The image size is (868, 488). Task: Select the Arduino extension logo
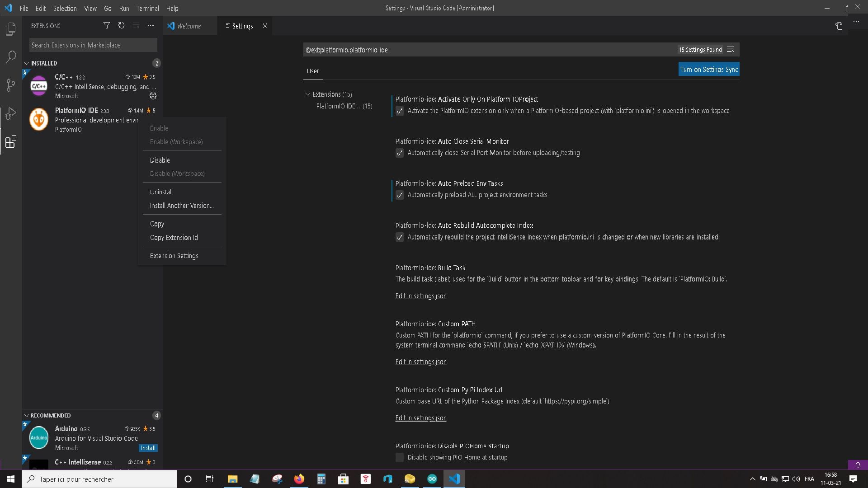39,437
